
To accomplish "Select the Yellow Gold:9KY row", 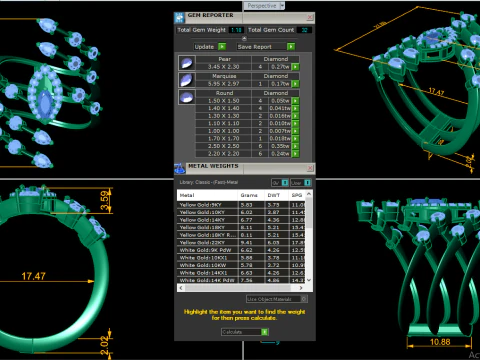I will tap(241, 205).
